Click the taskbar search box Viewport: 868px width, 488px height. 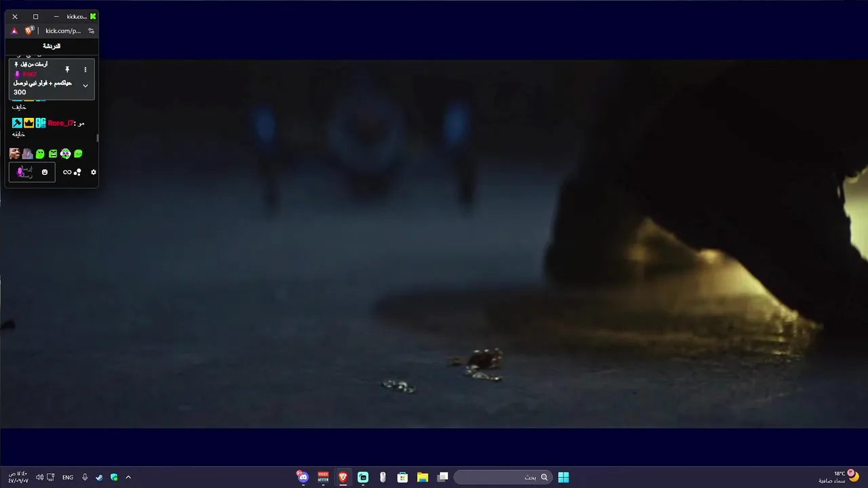coord(502,477)
